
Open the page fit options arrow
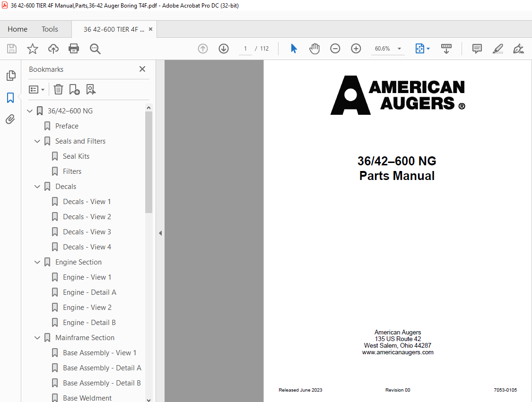pos(428,49)
